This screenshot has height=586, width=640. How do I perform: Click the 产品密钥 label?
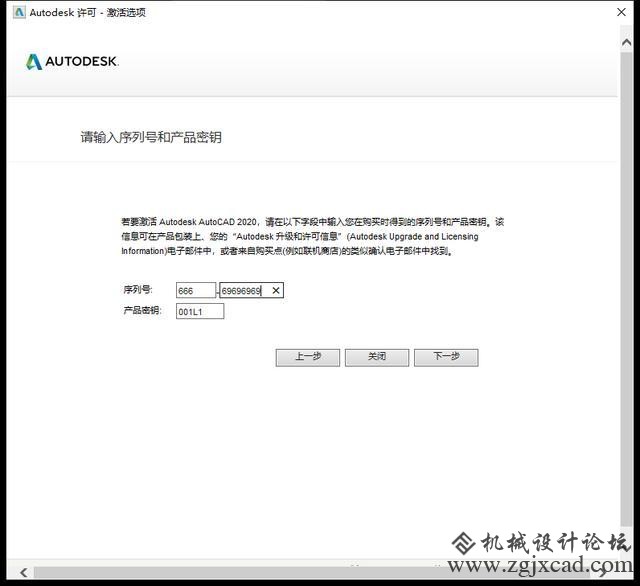click(x=142, y=311)
